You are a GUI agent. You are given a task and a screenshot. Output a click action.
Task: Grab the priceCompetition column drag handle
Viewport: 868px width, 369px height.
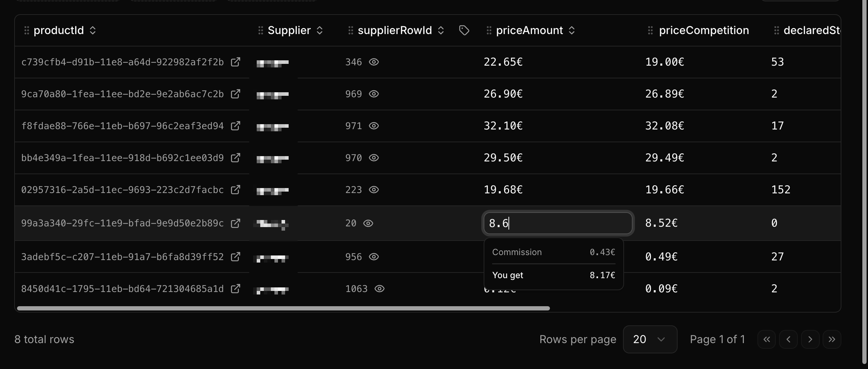click(x=650, y=31)
